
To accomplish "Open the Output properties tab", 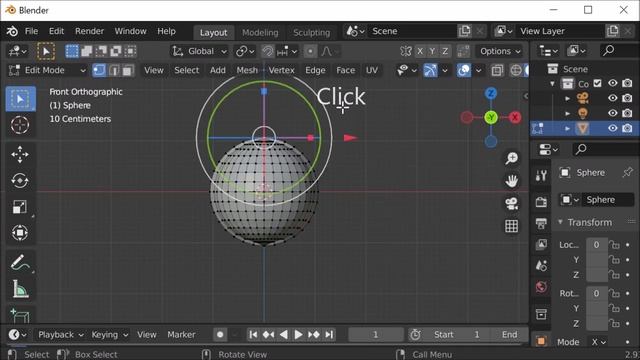I will (x=541, y=223).
